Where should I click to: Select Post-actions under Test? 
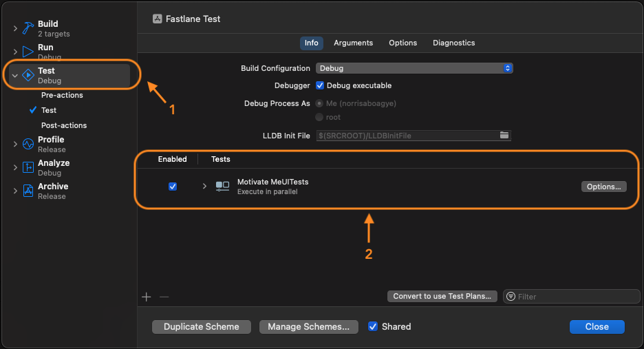64,125
